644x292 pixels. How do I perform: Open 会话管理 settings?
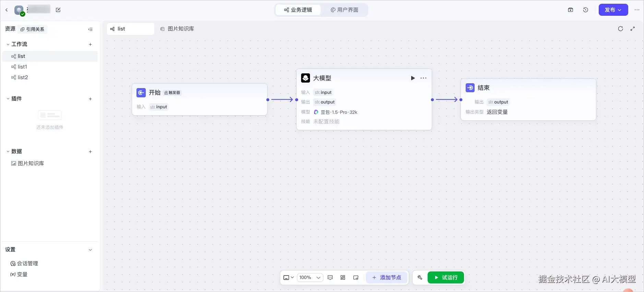click(x=24, y=264)
